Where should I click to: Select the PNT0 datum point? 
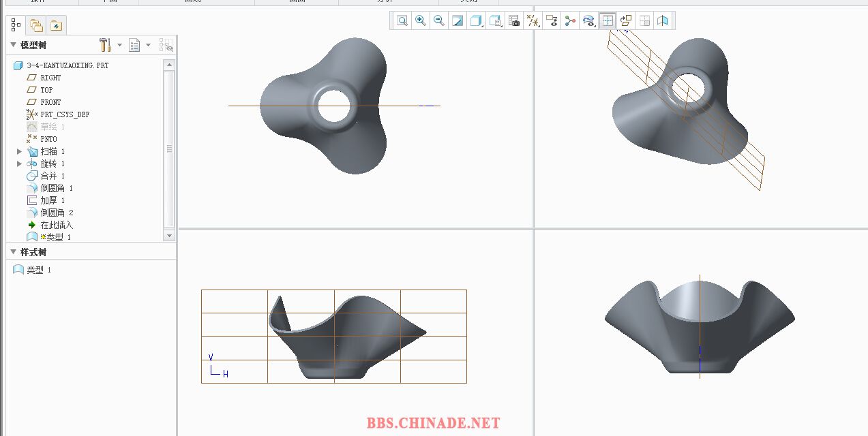coord(48,139)
